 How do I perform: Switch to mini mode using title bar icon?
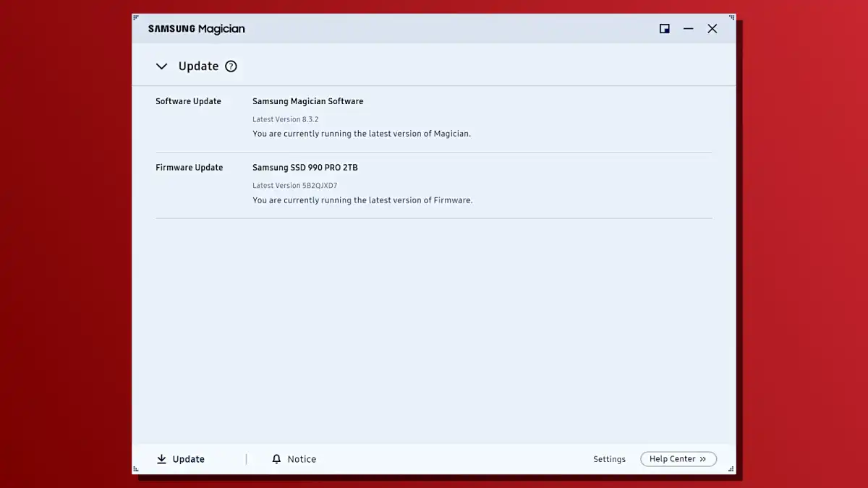[x=664, y=29]
